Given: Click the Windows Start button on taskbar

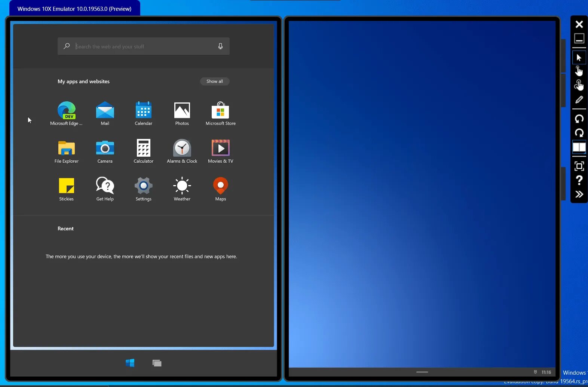Looking at the screenshot, I should (x=130, y=363).
